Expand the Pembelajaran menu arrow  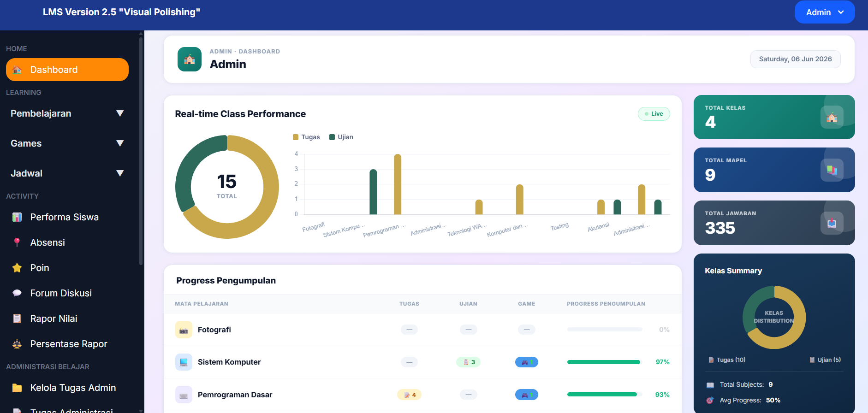click(x=120, y=113)
